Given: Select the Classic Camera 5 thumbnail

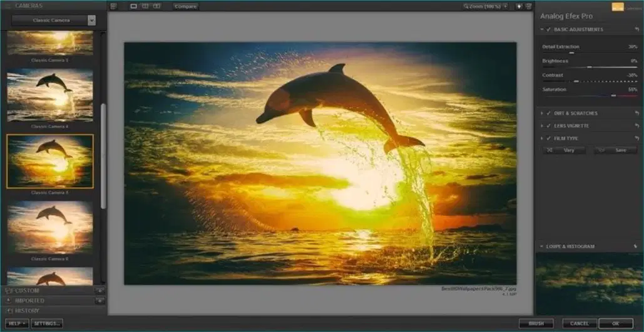Looking at the screenshot, I should point(50,162).
